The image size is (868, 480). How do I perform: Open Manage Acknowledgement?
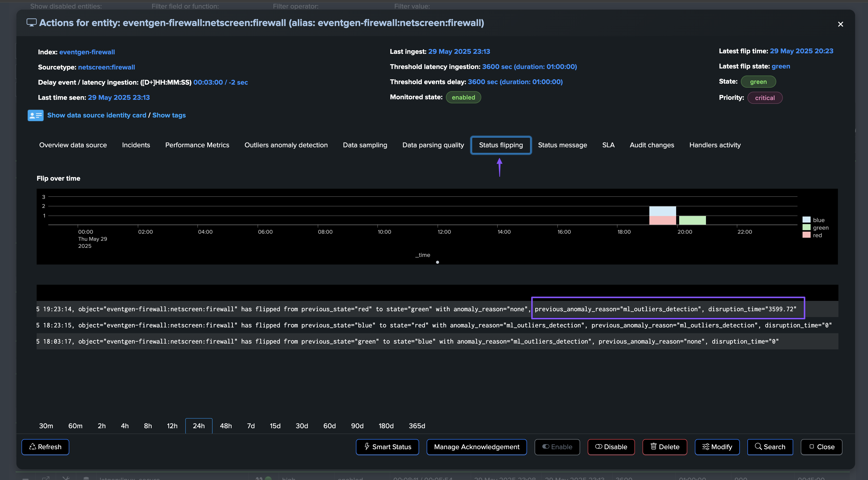point(476,447)
